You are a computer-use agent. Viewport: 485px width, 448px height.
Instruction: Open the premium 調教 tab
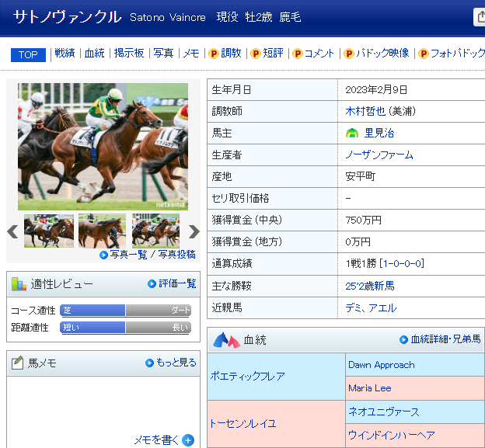point(231,53)
